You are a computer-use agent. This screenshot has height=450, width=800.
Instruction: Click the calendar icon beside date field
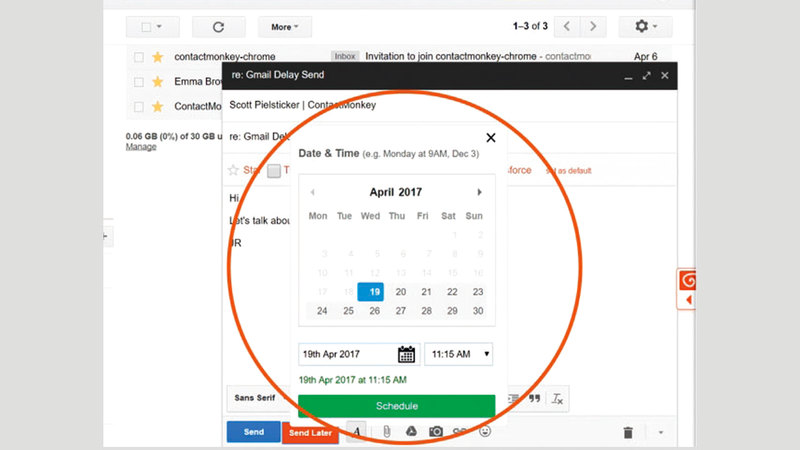407,354
